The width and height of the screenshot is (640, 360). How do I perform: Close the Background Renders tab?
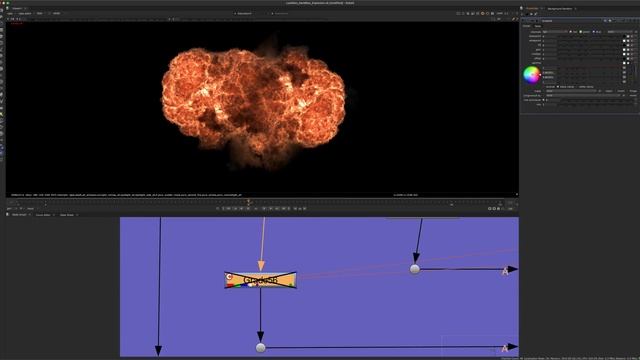576,8
